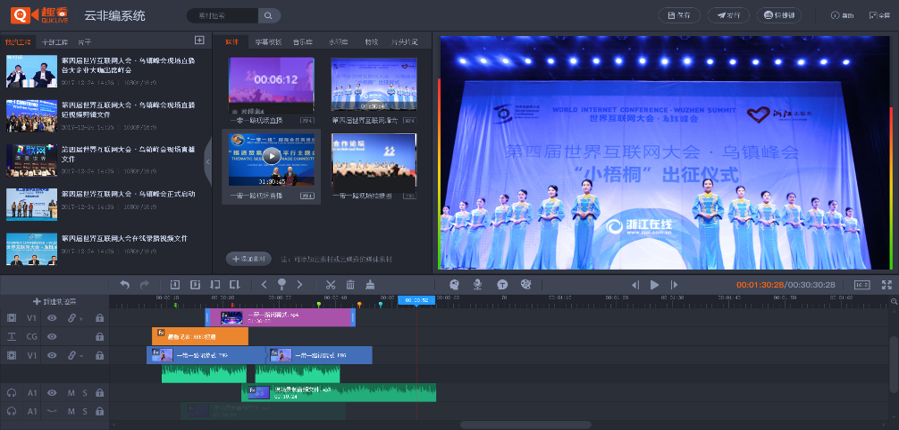Click the 添加素材 add media button
This screenshot has height=430, width=899.
click(x=248, y=259)
